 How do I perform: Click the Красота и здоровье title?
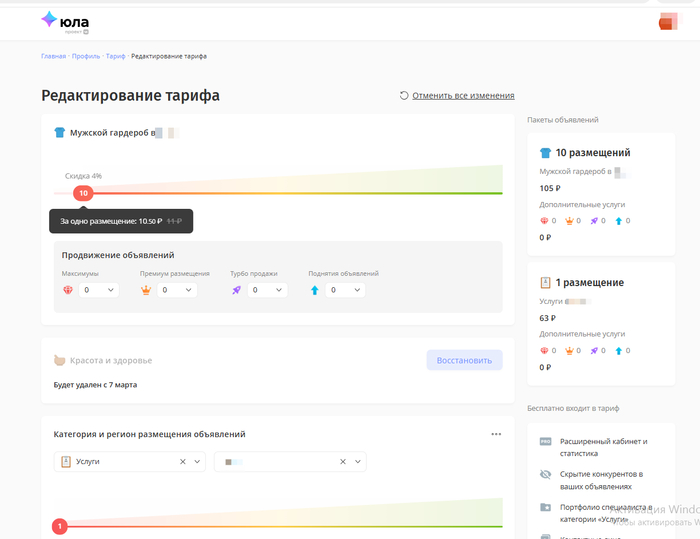point(111,360)
